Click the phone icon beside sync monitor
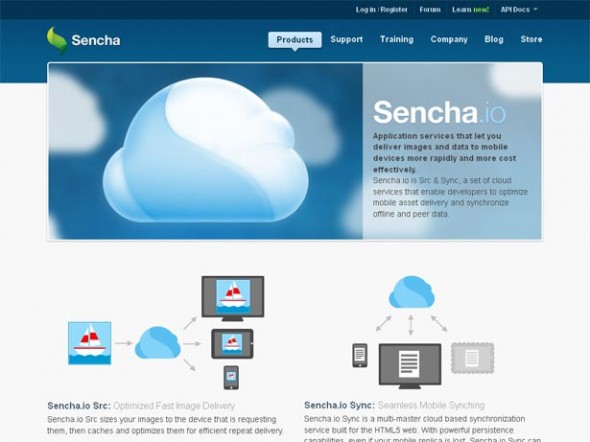The height and width of the screenshot is (442, 590). click(360, 355)
